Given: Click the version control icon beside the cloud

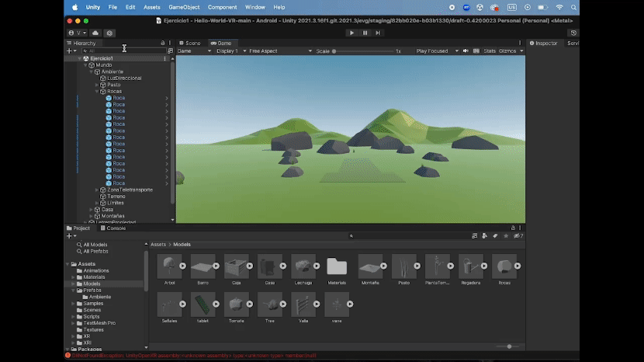Looking at the screenshot, I should 109,33.
